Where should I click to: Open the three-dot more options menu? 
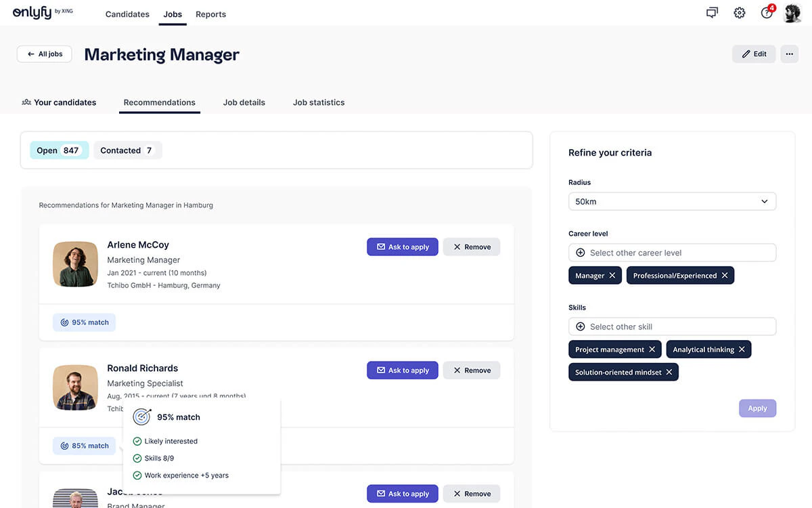tap(789, 54)
